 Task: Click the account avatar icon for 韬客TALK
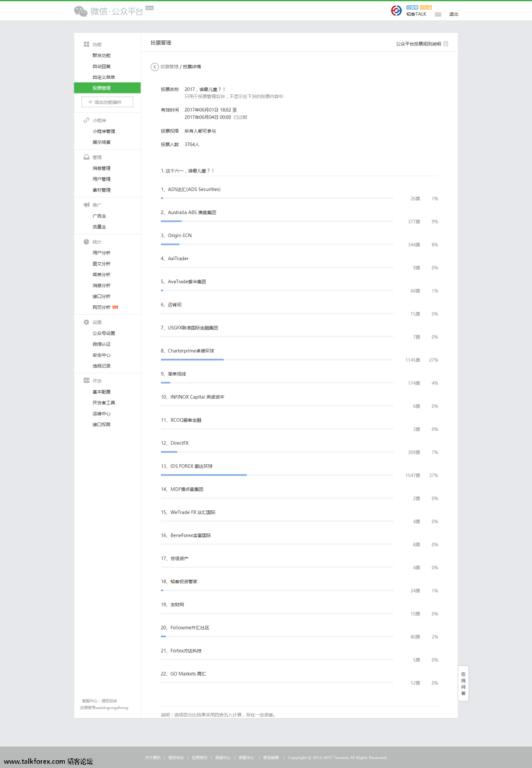[x=396, y=10]
